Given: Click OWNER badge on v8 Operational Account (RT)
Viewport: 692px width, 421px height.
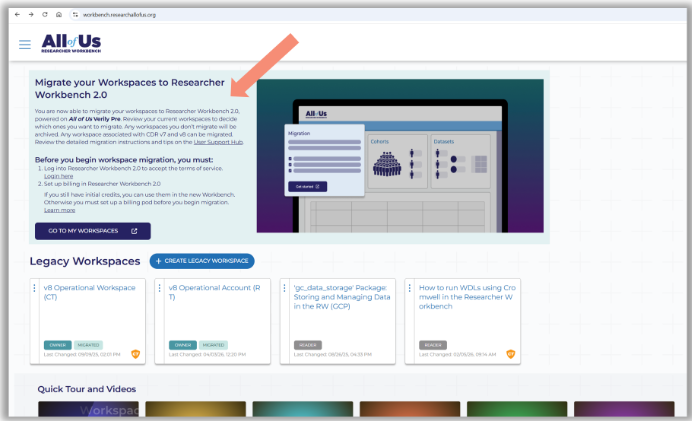Looking at the screenshot, I should tap(183, 345).
